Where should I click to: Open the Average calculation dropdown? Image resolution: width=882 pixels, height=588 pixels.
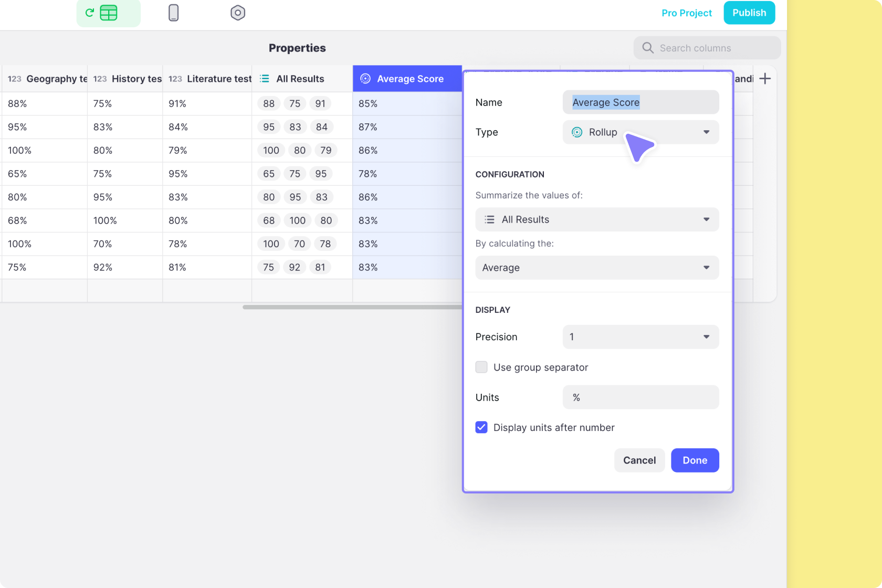coord(597,268)
